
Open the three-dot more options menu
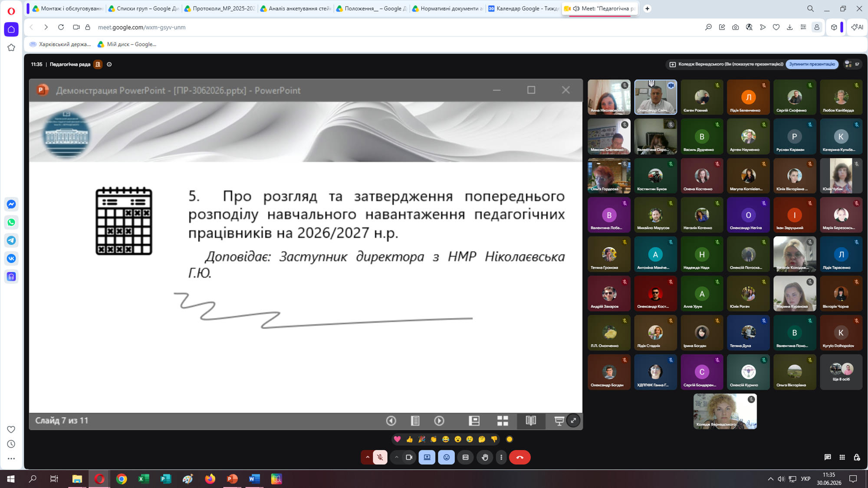501,457
